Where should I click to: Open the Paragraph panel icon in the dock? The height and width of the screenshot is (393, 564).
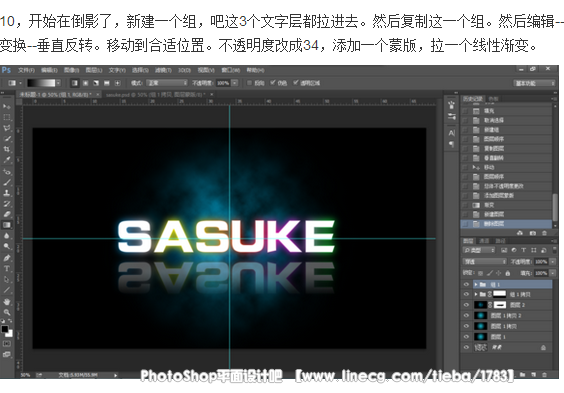click(x=452, y=144)
